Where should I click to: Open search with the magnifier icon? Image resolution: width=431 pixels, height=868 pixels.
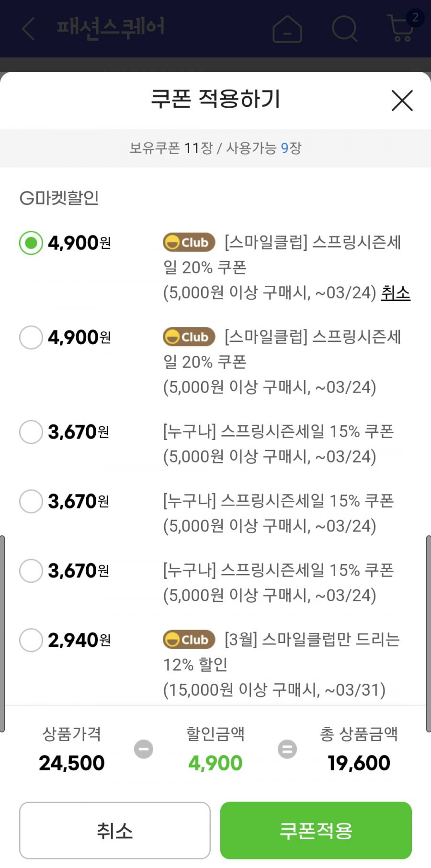pyautogui.click(x=345, y=29)
